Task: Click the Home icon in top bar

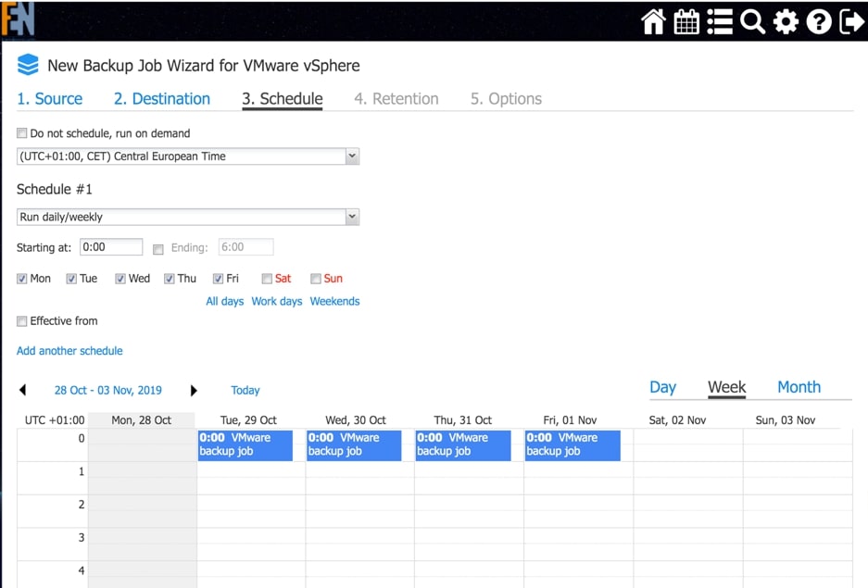Action: (x=654, y=21)
